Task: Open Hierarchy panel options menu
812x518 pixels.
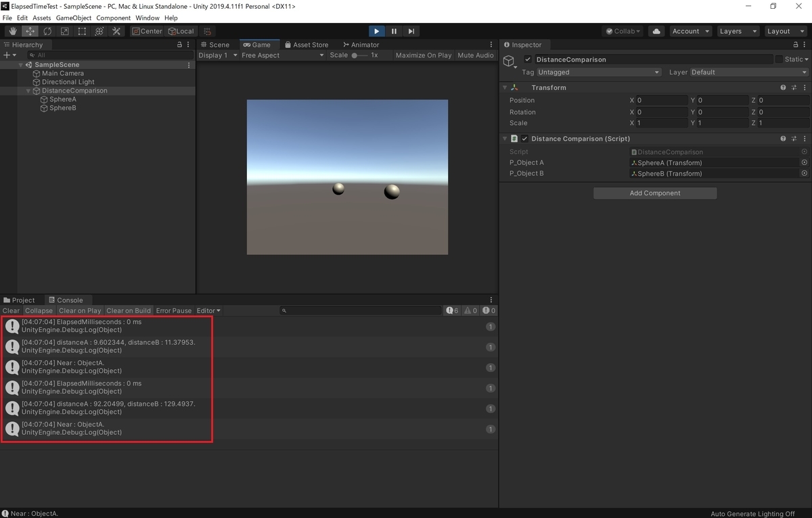Action: [189, 45]
